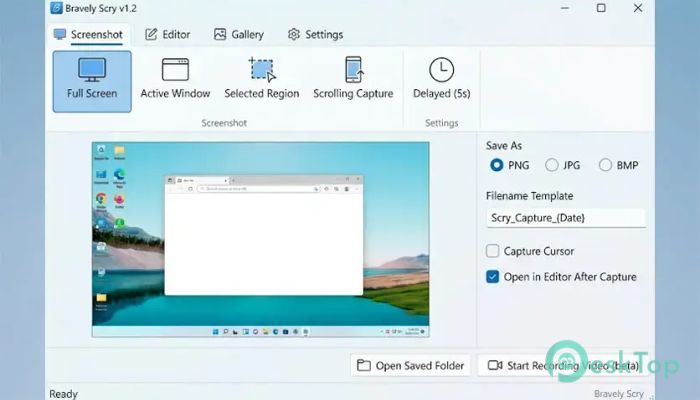The height and width of the screenshot is (400, 700).
Task: Click the Open Saved Folder button
Action: (x=411, y=366)
